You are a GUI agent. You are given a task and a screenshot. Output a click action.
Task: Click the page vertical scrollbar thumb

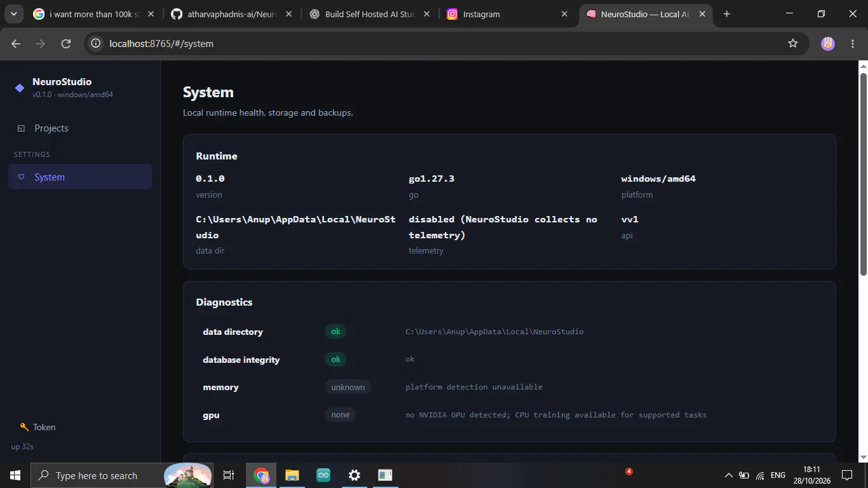[863, 173]
